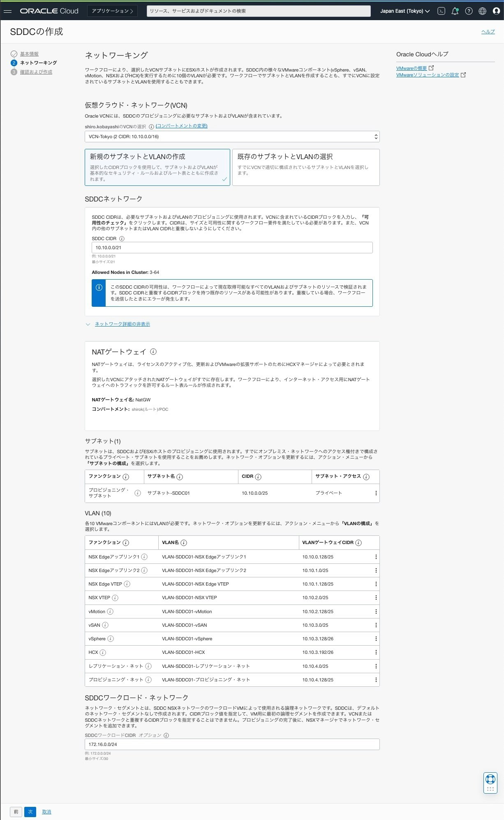Viewport: 504px width, 820px height.
Task: Open actions menu for サブネット-SDDC01 row
Action: pos(376,493)
